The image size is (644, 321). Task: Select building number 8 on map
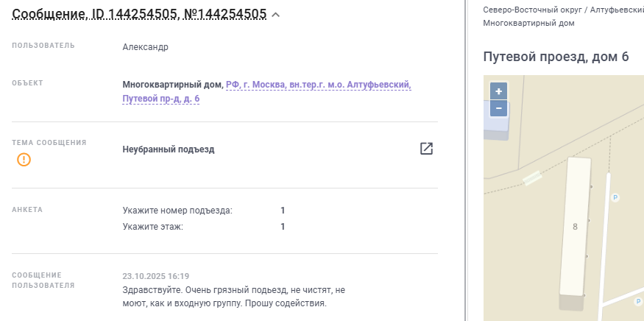(575, 227)
